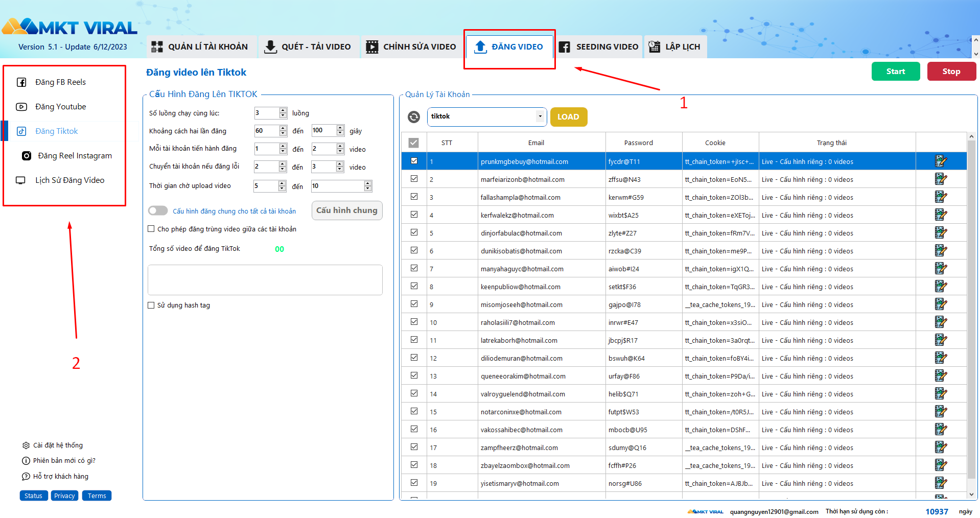The image size is (980, 518).
Task: Click the yellow LOAD button
Action: tap(569, 117)
